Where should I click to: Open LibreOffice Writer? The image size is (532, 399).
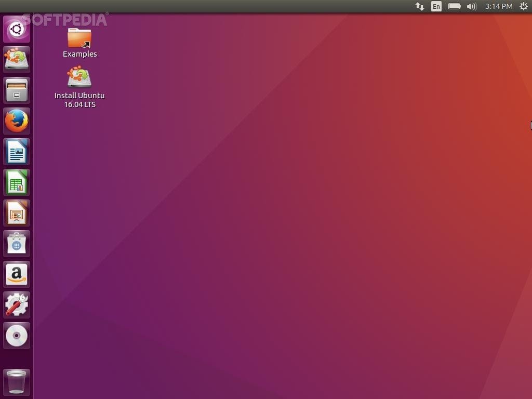(17, 152)
